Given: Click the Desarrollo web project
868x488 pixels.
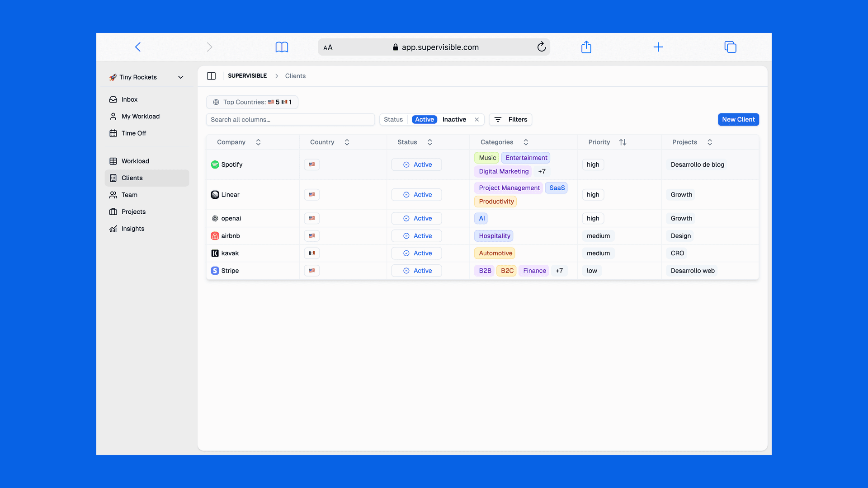Looking at the screenshot, I should [x=692, y=271].
